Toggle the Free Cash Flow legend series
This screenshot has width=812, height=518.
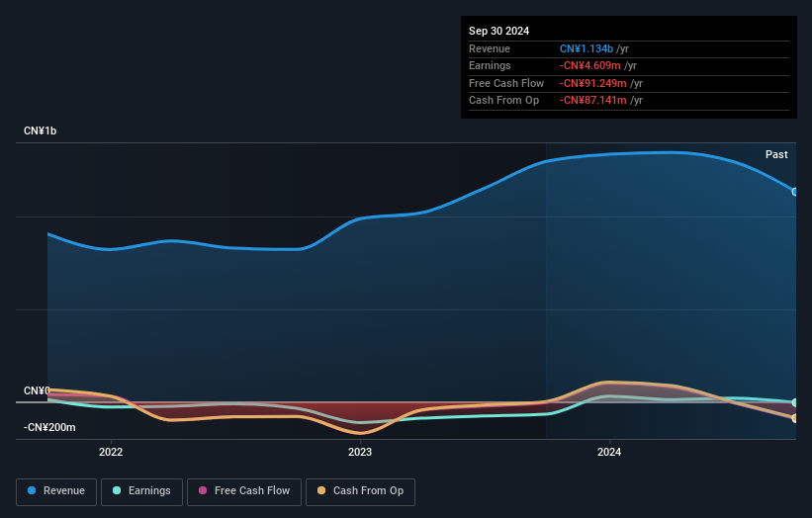coord(244,491)
